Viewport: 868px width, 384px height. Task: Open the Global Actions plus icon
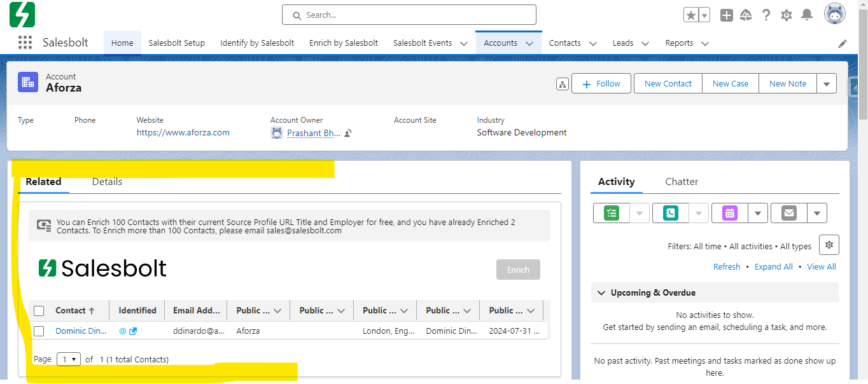click(726, 15)
